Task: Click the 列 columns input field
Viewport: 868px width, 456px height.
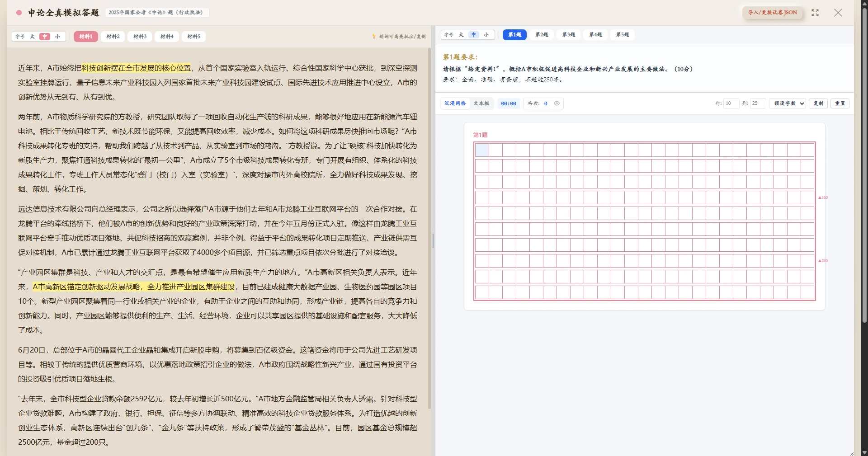Action: [758, 103]
